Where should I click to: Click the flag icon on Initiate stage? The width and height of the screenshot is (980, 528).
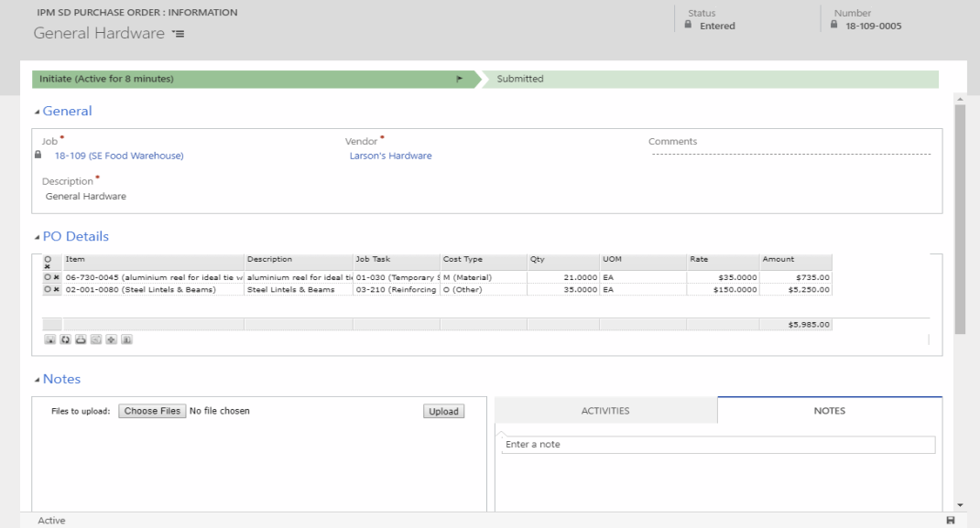click(460, 79)
